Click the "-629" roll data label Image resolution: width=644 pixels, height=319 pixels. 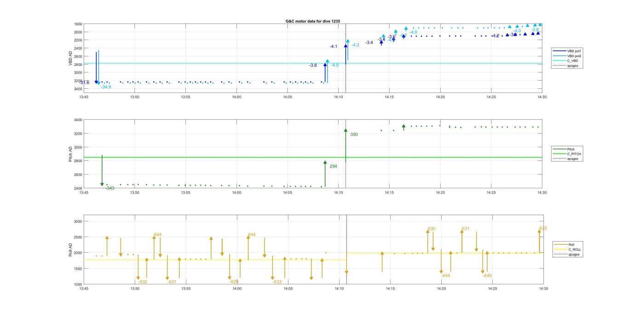tap(234, 282)
